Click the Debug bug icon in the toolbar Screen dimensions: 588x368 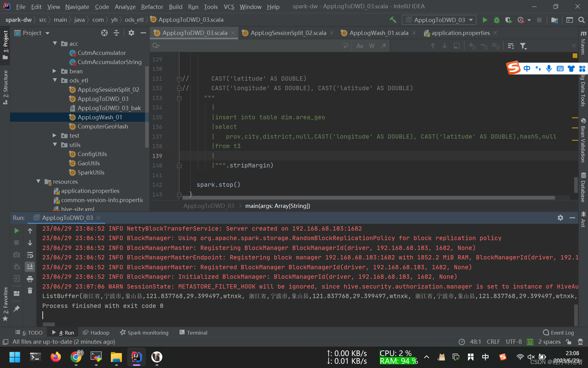pyautogui.click(x=496, y=20)
